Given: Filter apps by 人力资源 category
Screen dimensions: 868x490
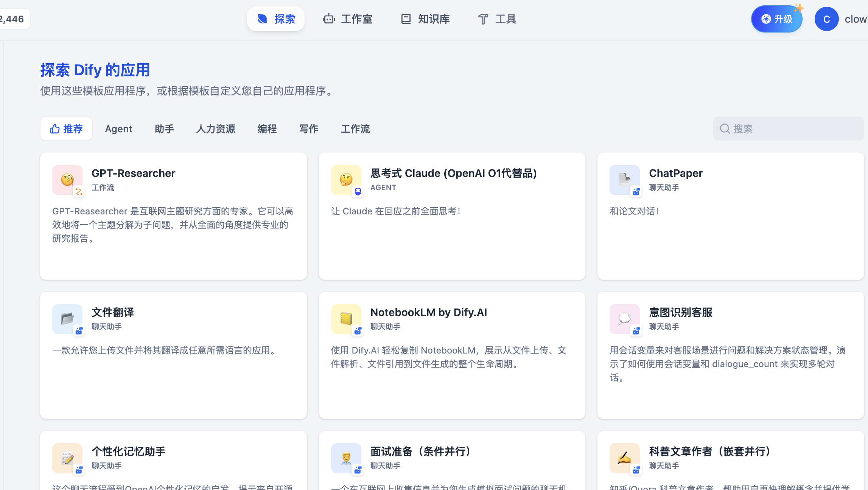Looking at the screenshot, I should [216, 129].
